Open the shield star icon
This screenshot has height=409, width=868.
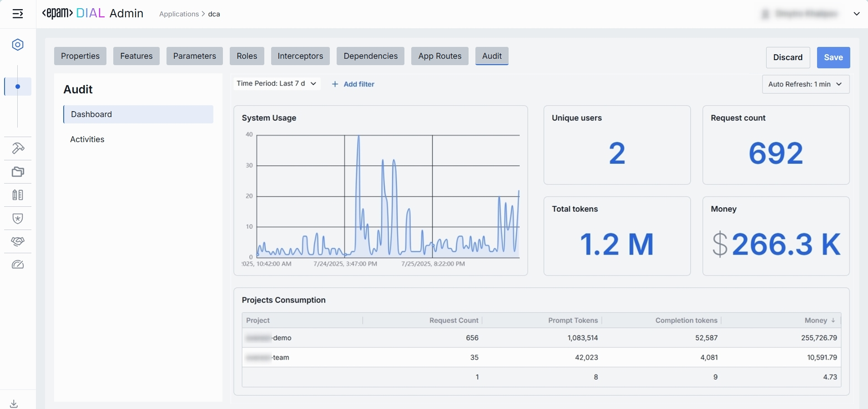18,219
